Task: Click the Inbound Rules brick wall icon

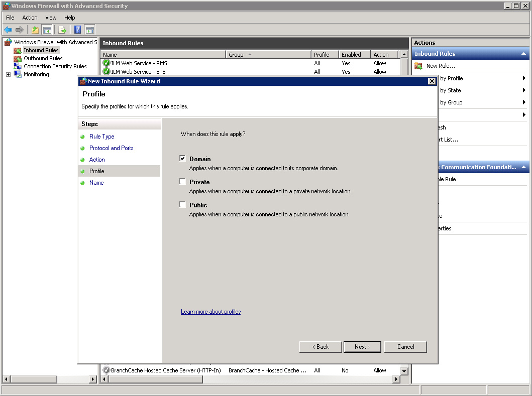Action: coord(17,51)
